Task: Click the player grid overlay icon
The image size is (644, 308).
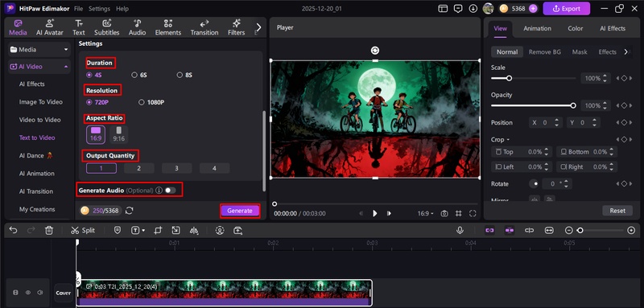Action: (x=458, y=214)
